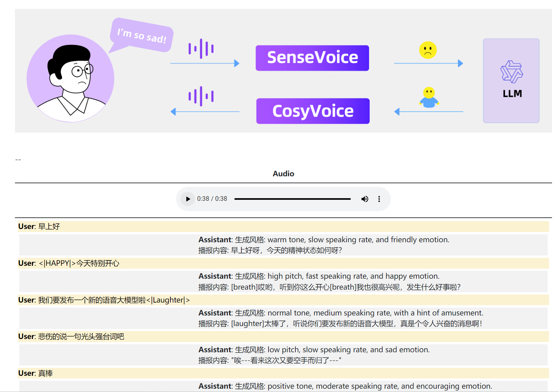
Task: Select the Audio section heading
Action: 283,173
